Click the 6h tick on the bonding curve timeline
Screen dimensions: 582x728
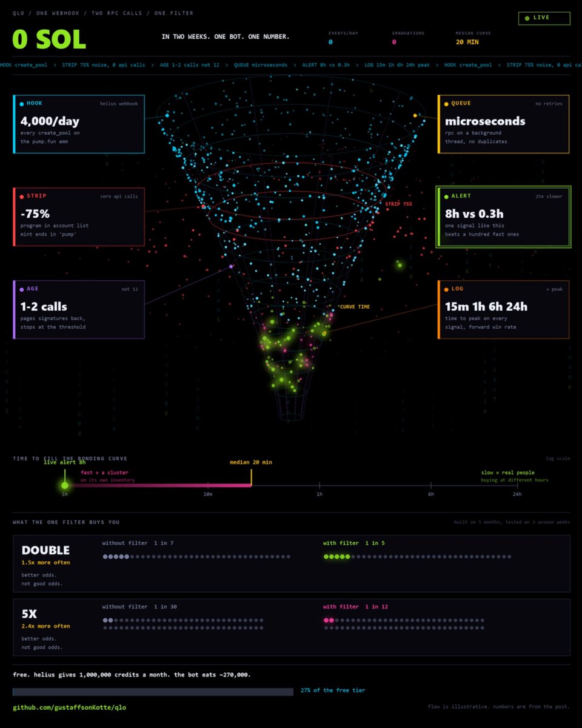[431, 485]
